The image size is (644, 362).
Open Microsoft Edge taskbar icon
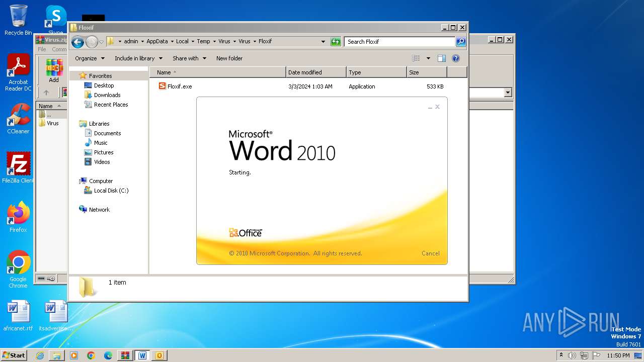(x=108, y=355)
